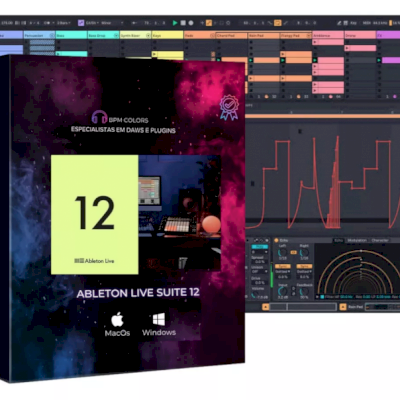The image size is (400, 400).
Task: Click the Echo Left delay time knob
Action: pos(282,252)
